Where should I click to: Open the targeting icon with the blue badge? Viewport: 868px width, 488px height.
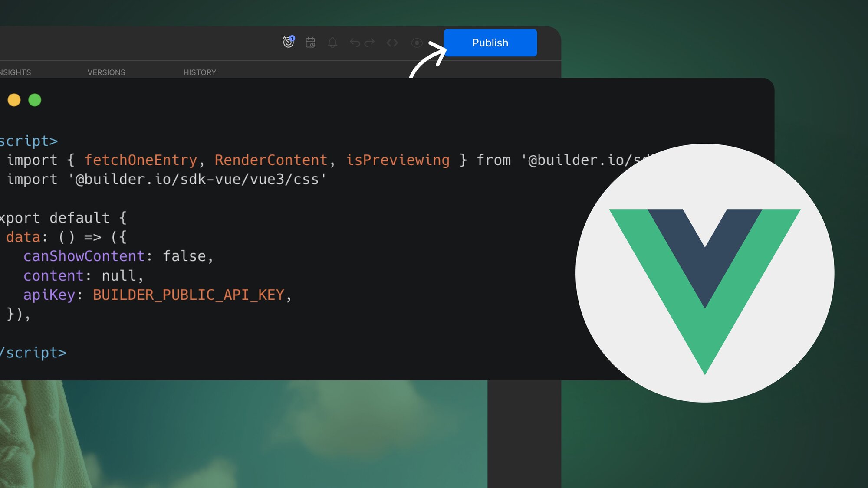289,42
